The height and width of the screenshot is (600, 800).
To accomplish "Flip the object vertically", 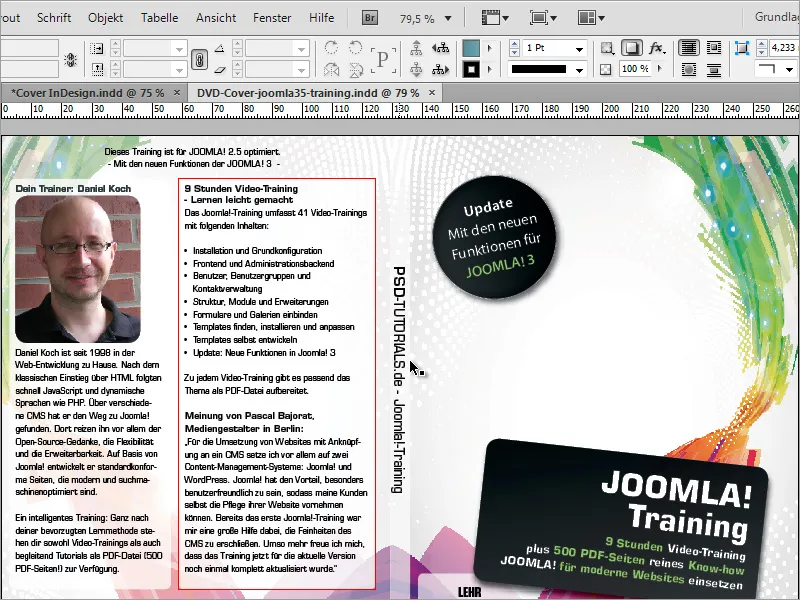I will pos(356,69).
